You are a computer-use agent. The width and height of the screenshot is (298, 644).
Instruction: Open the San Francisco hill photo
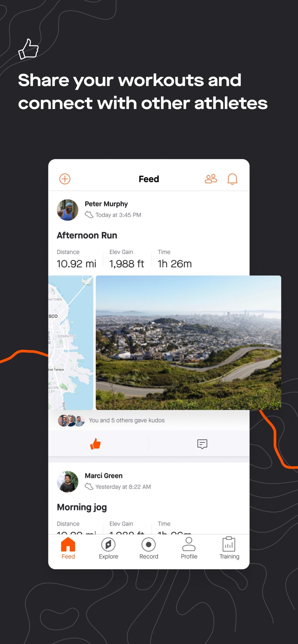(x=188, y=343)
